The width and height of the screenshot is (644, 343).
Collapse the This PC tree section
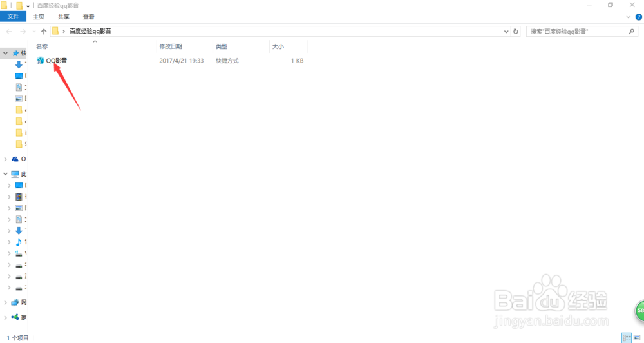point(5,174)
